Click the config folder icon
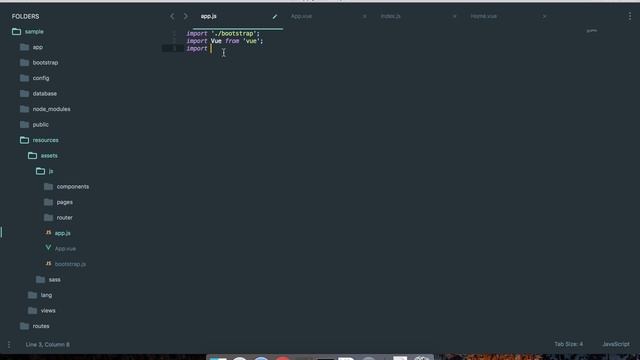The width and height of the screenshot is (640, 360). click(x=24, y=78)
